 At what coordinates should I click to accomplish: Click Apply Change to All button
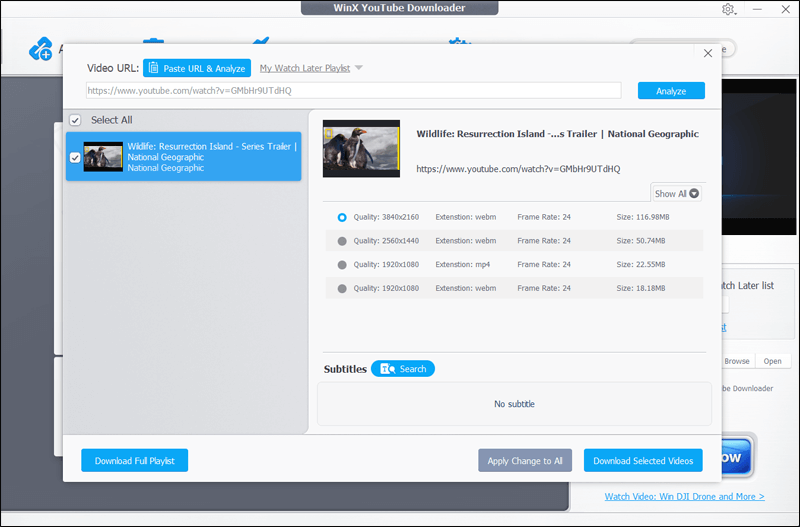pos(524,460)
